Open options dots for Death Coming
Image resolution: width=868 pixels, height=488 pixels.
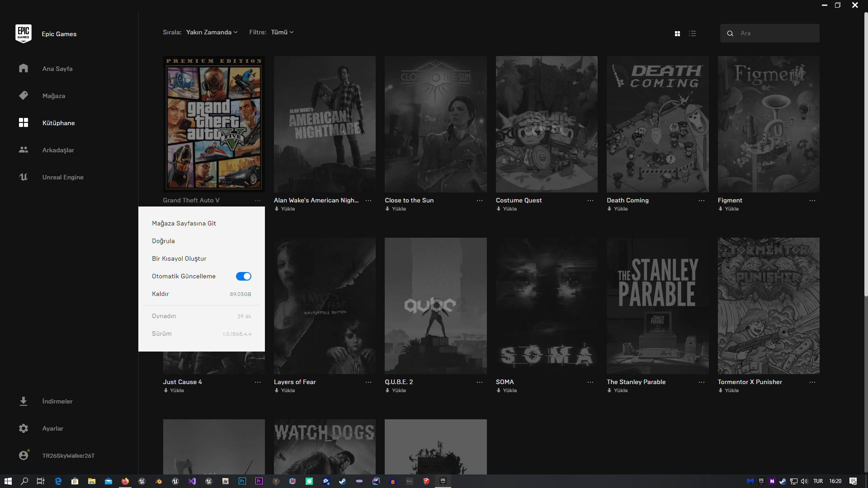[x=702, y=201]
